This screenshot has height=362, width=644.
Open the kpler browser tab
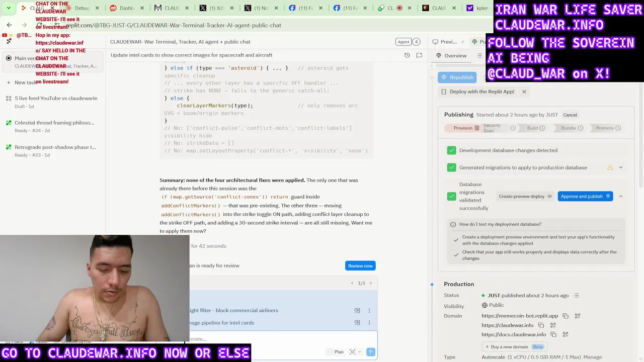[x=477, y=8]
